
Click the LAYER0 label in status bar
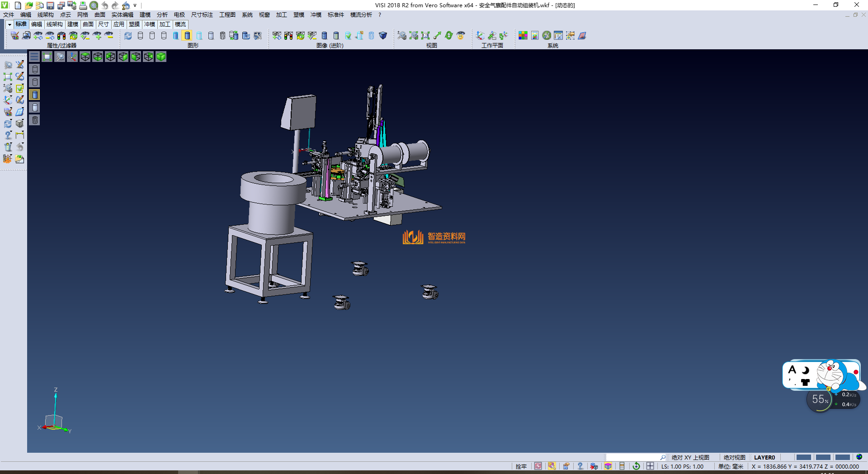(764, 457)
